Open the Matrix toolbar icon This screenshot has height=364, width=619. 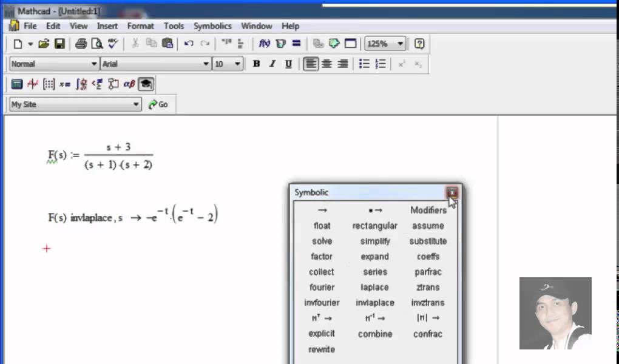coord(49,84)
